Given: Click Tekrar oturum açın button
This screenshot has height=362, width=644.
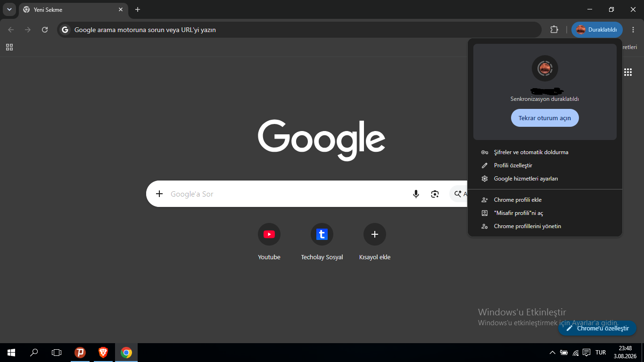Looking at the screenshot, I should point(545,118).
